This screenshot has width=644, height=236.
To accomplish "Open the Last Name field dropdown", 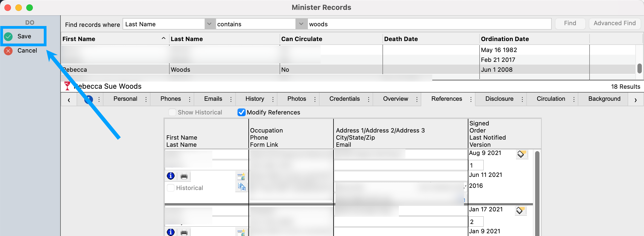I will pyautogui.click(x=209, y=24).
